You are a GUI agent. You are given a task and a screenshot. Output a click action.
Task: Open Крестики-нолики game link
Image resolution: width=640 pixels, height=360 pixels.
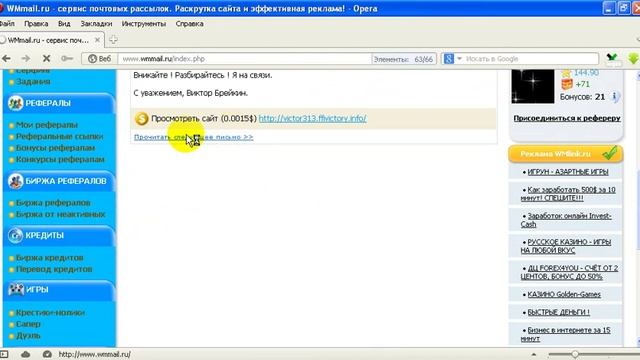pyautogui.click(x=50, y=313)
